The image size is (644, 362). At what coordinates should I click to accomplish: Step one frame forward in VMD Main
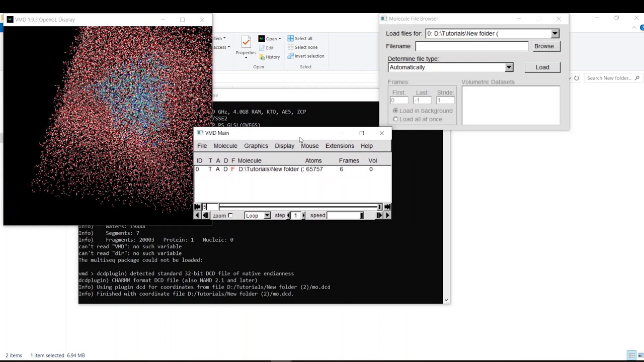coord(379,215)
